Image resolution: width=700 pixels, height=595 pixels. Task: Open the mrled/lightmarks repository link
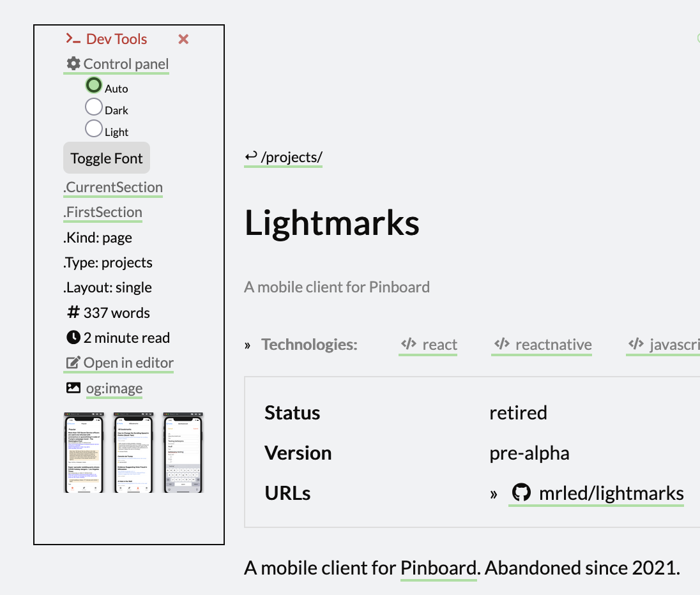point(611,493)
